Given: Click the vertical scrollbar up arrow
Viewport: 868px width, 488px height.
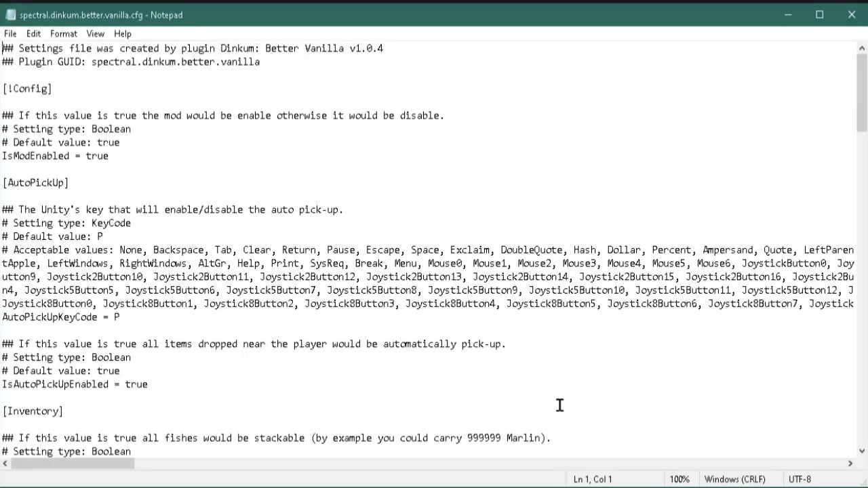Looking at the screenshot, I should (x=862, y=47).
